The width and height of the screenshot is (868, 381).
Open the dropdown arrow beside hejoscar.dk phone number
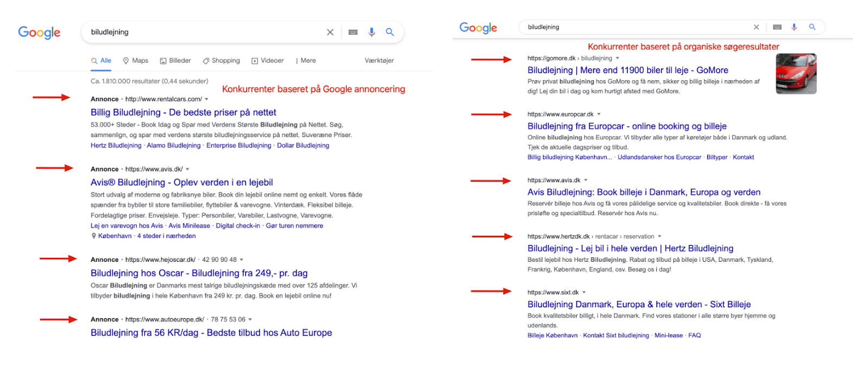click(241, 260)
